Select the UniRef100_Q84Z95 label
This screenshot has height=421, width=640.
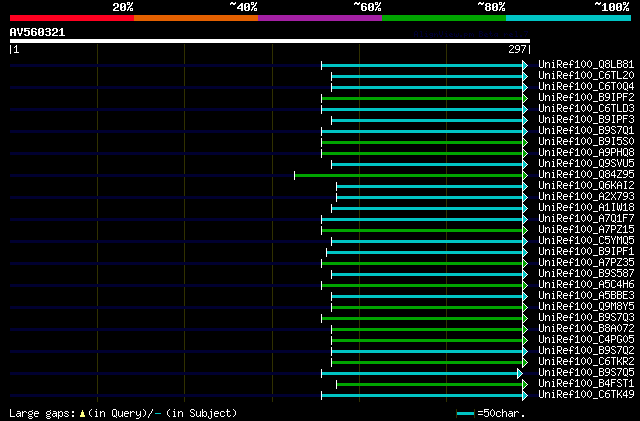[x=586, y=175]
